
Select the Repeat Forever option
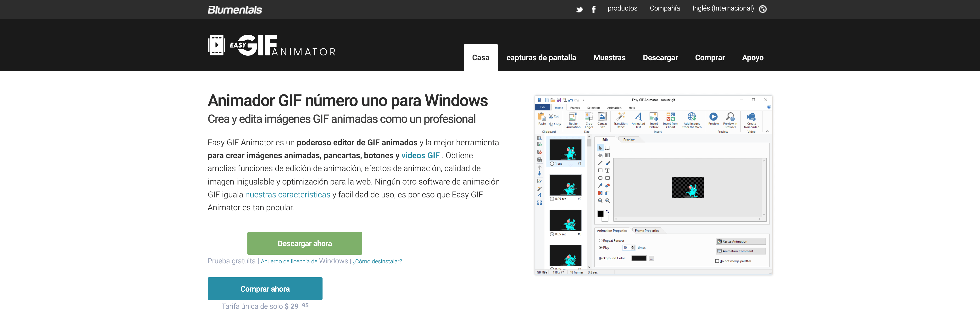pos(601,241)
